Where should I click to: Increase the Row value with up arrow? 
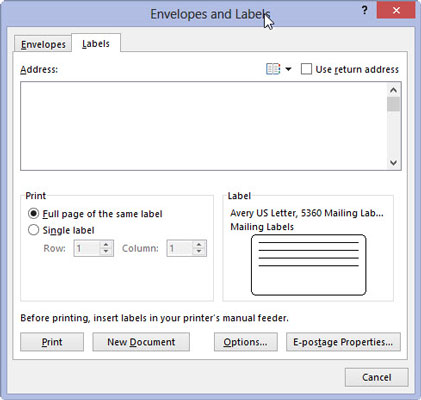106,245
